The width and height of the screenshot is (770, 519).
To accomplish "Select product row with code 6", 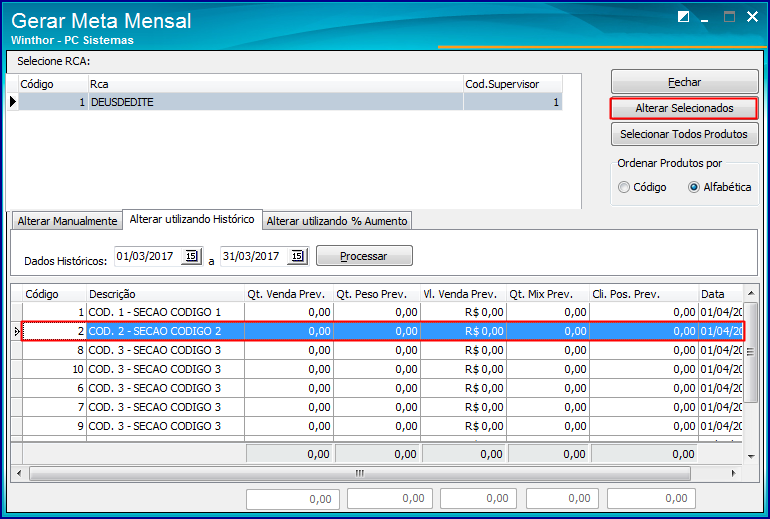I will [x=383, y=388].
